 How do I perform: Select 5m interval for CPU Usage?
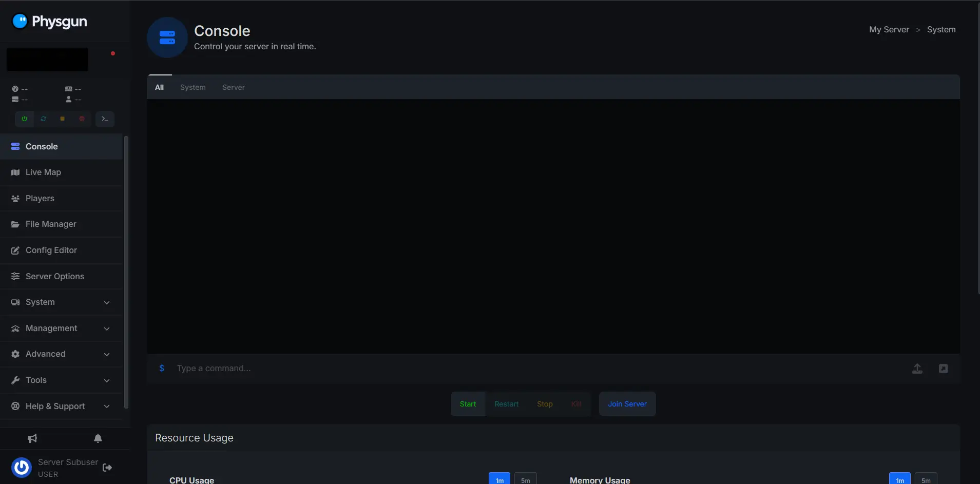[525, 479]
